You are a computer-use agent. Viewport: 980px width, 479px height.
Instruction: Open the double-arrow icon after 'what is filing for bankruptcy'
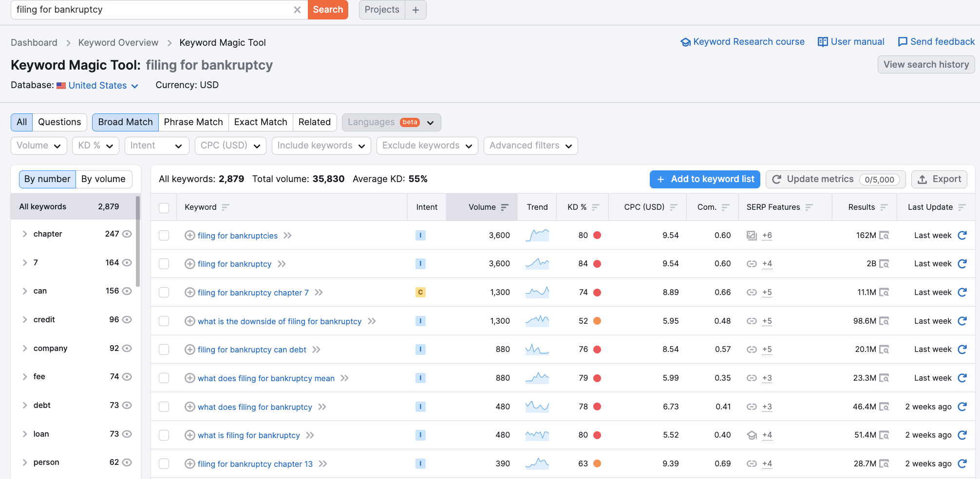pos(310,435)
